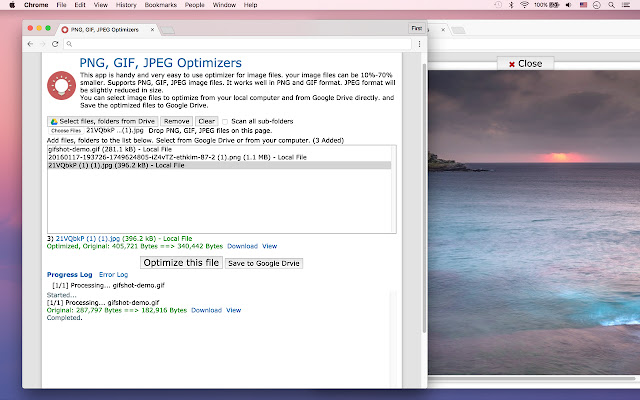Open the Bookmarks menu

pos(160,5)
